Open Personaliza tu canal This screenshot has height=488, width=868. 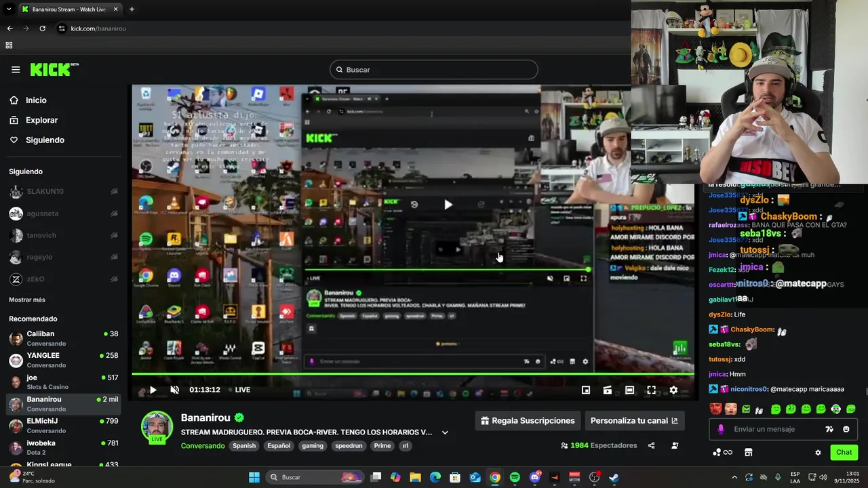pos(634,420)
